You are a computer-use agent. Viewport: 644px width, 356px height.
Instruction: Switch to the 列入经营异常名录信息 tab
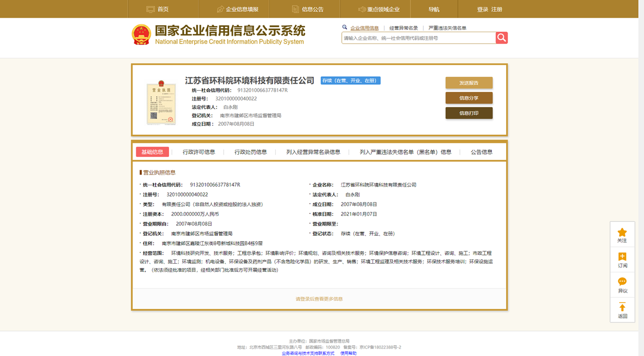(x=313, y=152)
